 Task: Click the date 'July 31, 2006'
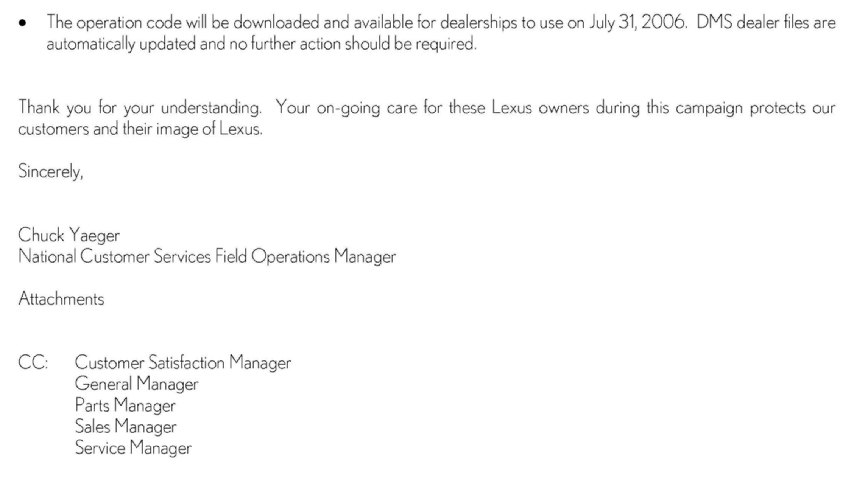coord(637,23)
